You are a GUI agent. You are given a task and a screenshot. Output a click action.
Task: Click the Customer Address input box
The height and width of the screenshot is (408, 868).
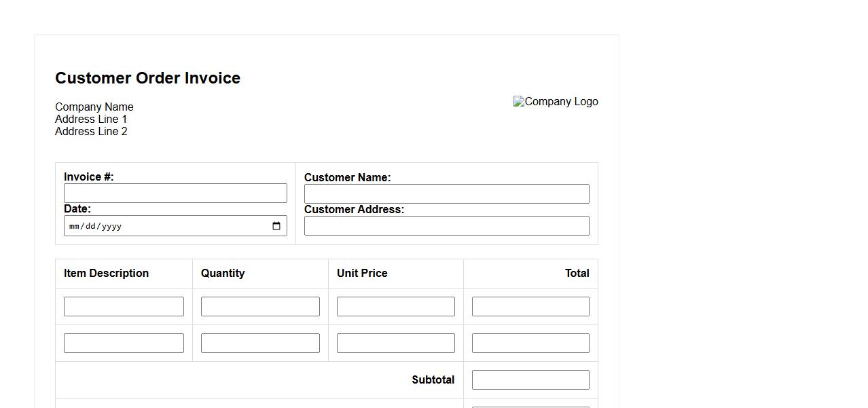tap(446, 226)
